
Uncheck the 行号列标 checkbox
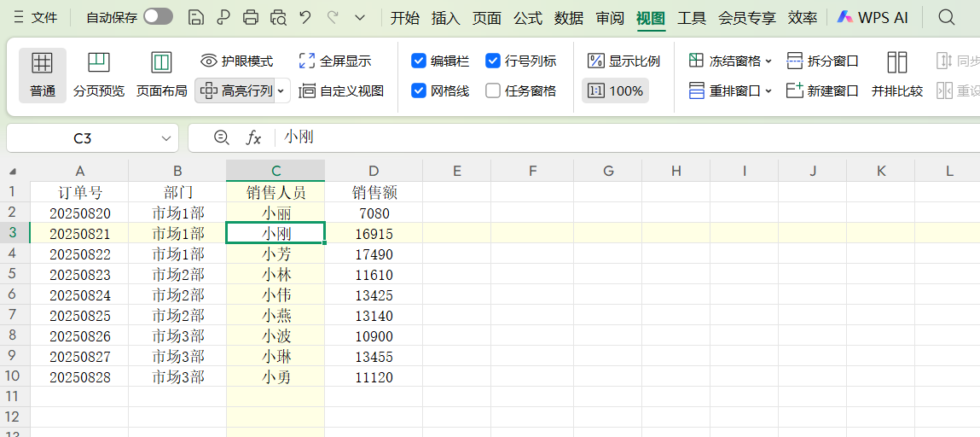(493, 61)
